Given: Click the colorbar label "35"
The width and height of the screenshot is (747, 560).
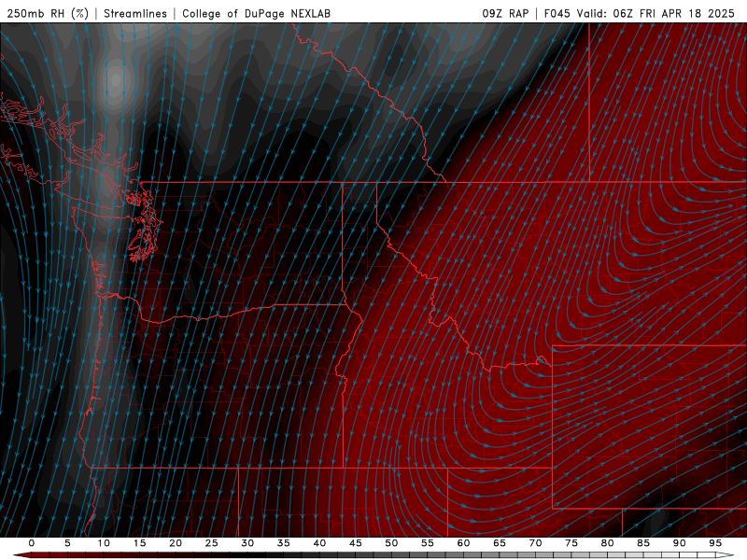Looking at the screenshot, I should tap(284, 543).
